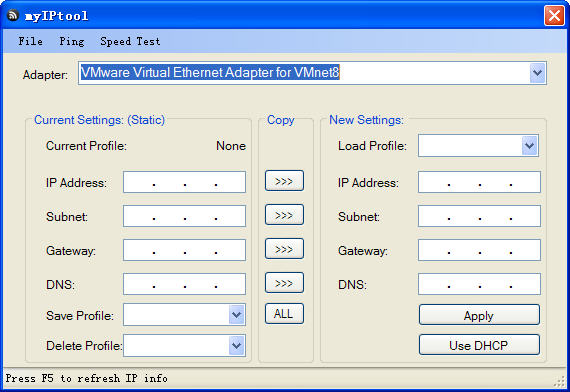This screenshot has width=570, height=392.
Task: Click the New Settings DNS field
Action: click(x=479, y=284)
